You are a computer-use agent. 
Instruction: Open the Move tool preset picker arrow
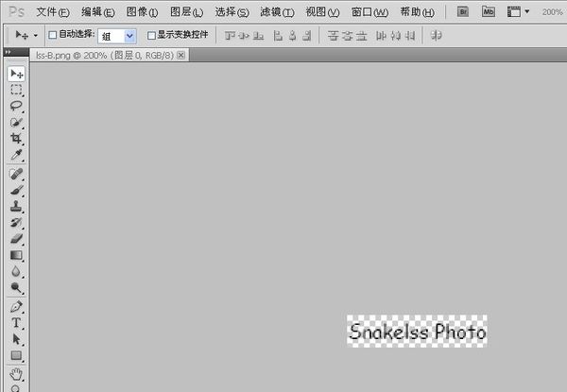point(36,35)
